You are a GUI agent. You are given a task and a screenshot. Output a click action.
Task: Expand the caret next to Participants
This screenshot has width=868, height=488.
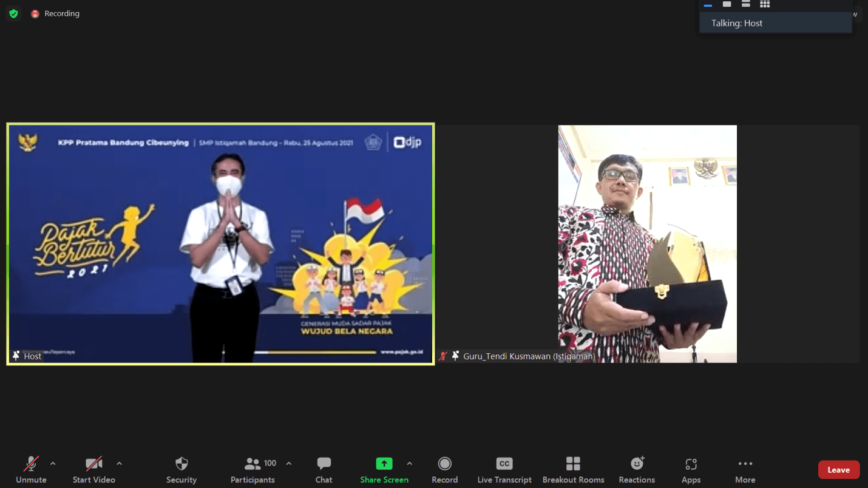coord(289,464)
